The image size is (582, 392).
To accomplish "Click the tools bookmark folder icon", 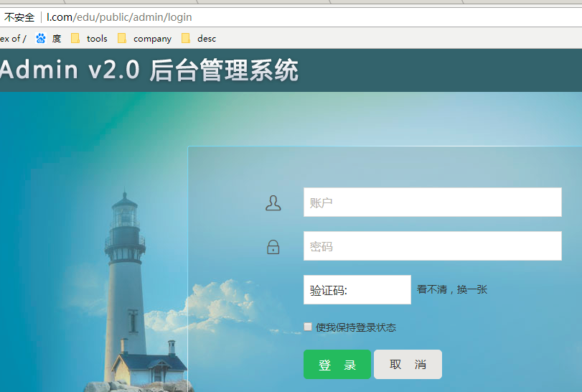I will coord(75,39).
